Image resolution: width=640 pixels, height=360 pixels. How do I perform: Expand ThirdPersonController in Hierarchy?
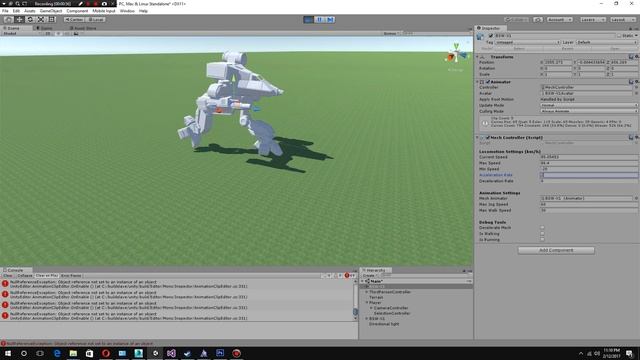coord(367,292)
